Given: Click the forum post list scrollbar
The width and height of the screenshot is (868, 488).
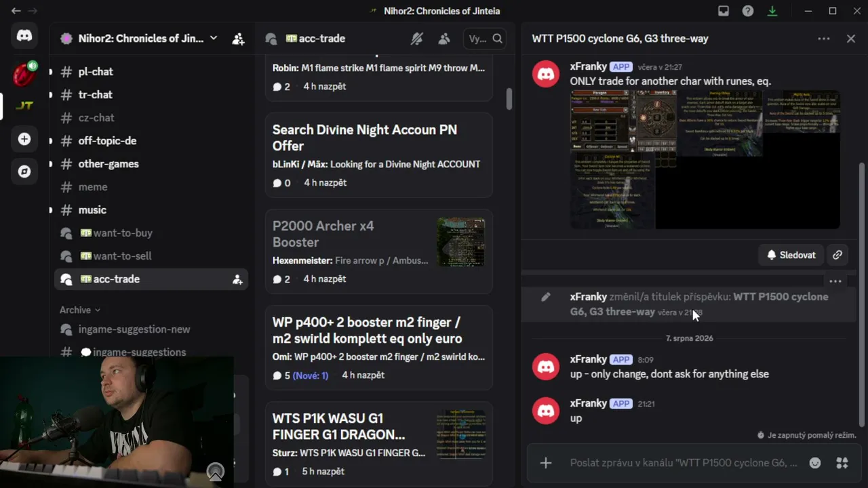Looking at the screenshot, I should [x=509, y=98].
